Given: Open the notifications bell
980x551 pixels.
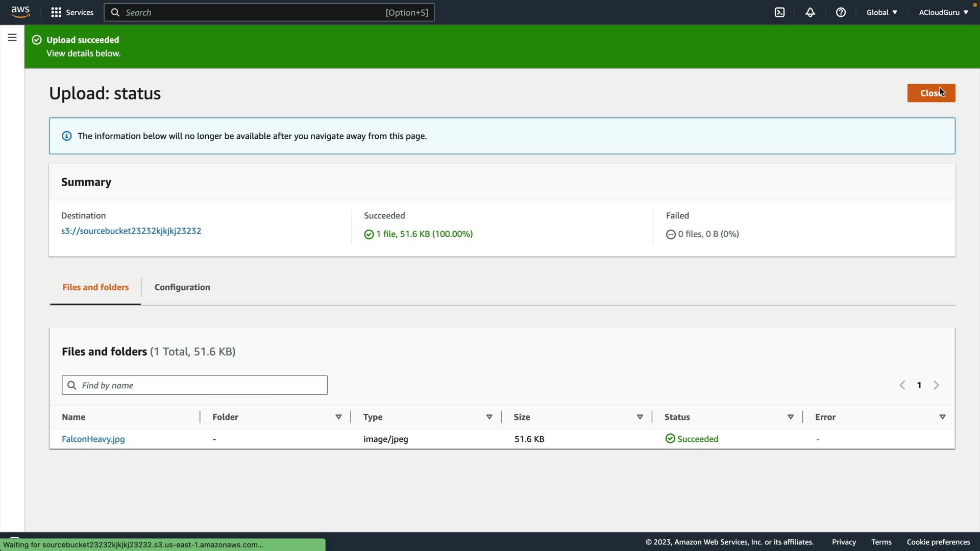Looking at the screenshot, I should click(810, 12).
